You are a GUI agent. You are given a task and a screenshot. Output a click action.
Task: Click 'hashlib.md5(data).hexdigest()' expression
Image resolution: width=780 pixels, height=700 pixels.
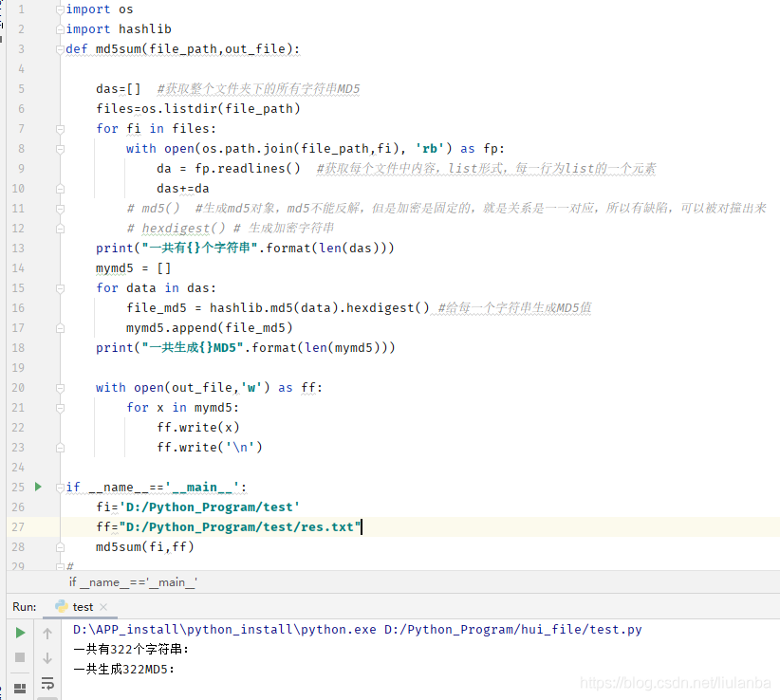[x=319, y=308]
